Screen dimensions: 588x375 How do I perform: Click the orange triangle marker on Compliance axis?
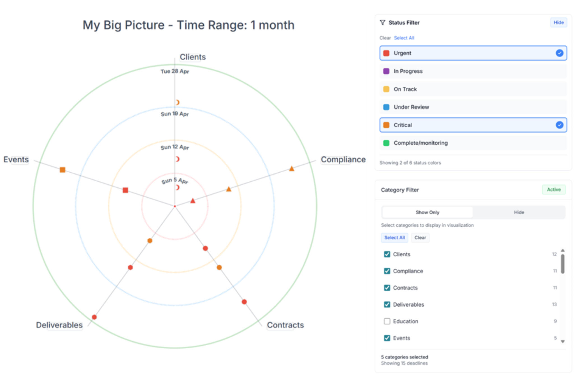[x=291, y=168]
